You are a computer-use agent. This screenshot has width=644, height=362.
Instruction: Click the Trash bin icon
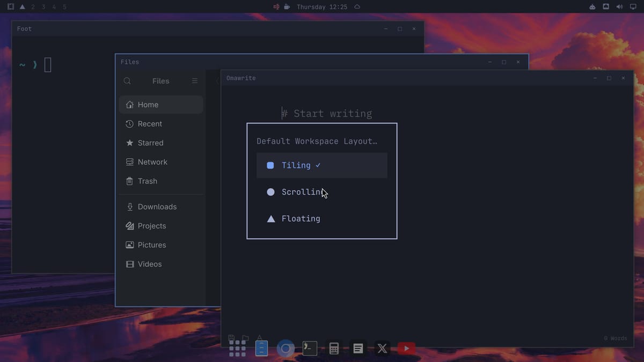pos(129,181)
